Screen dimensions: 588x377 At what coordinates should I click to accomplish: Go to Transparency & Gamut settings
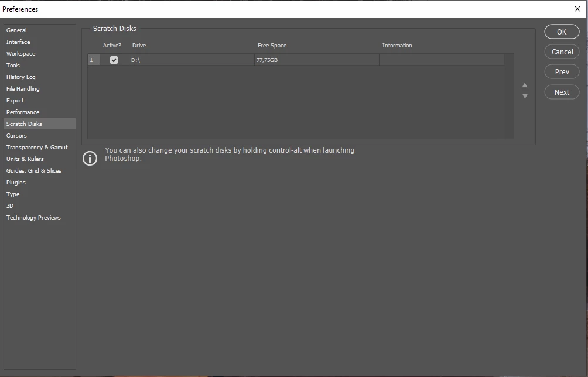point(40,148)
